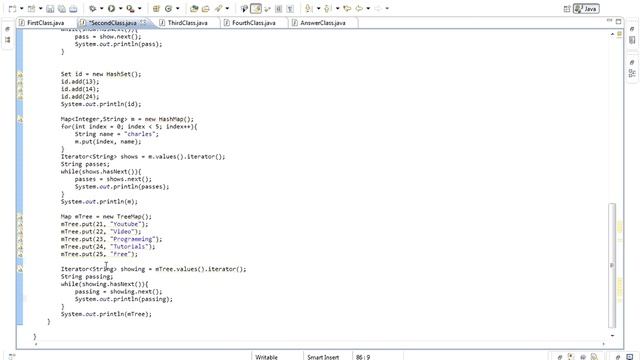The image size is (640, 360).
Task: Open the Back history dropdown arrow
Action: click(x=368, y=9)
